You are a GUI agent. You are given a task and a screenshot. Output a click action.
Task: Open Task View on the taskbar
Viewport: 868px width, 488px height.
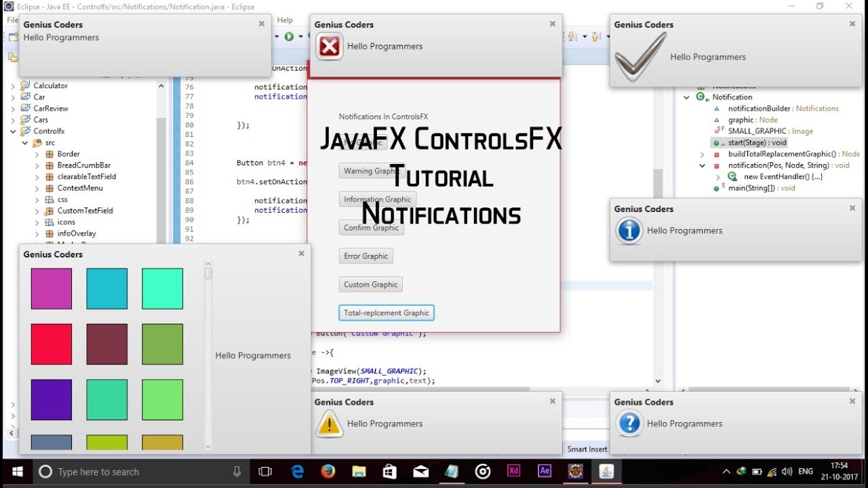[x=265, y=472]
